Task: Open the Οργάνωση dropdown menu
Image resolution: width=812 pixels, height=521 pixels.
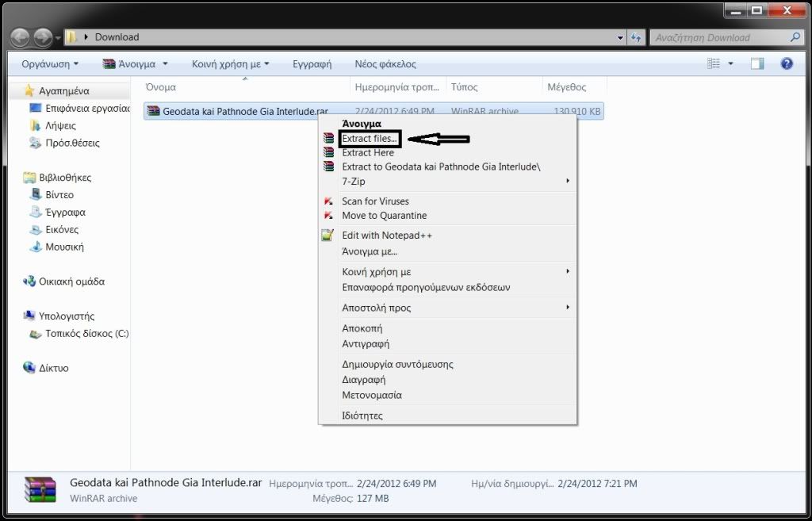Action: click(x=50, y=64)
